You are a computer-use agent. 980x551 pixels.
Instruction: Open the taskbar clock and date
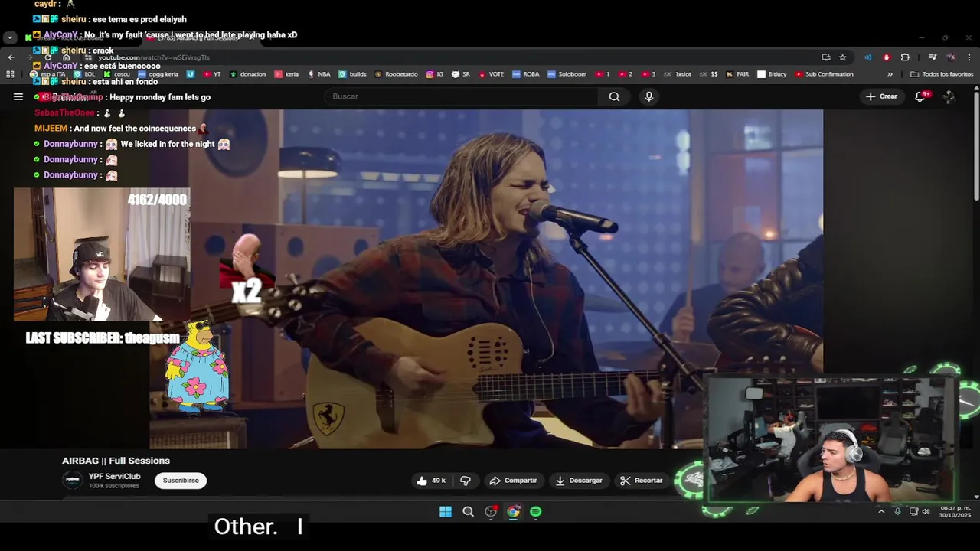click(x=955, y=512)
